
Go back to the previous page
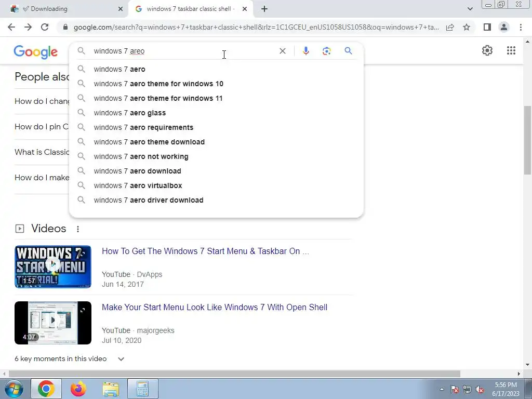tap(11, 27)
